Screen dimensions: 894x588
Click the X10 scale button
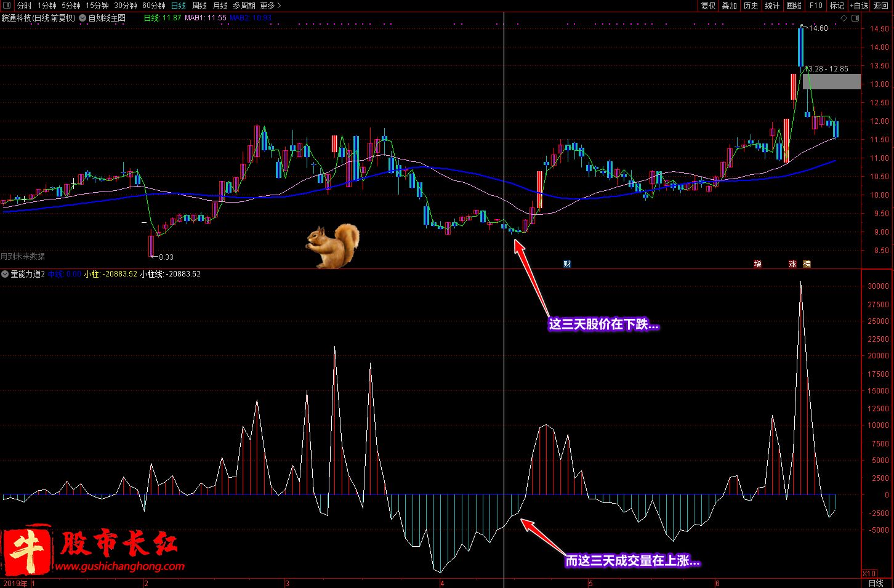869,573
